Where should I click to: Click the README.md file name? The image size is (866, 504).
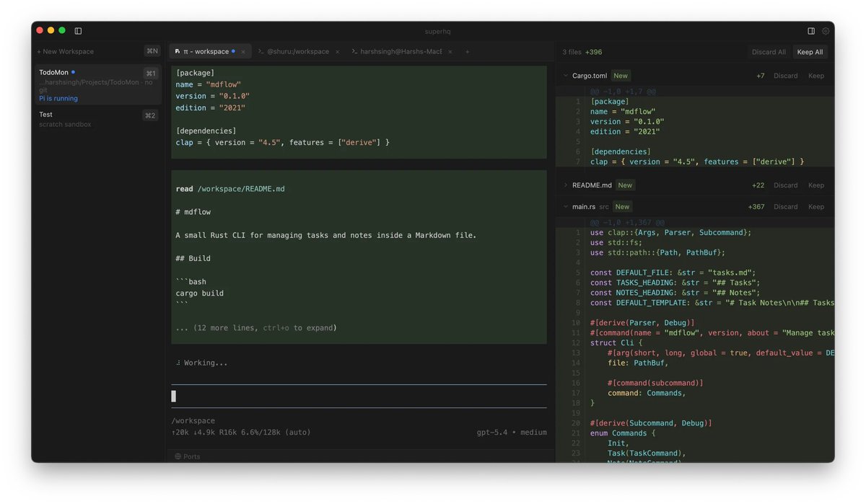pos(592,185)
